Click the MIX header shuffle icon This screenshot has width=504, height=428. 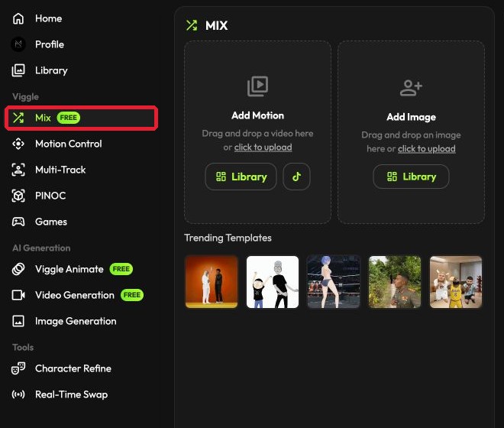point(192,25)
